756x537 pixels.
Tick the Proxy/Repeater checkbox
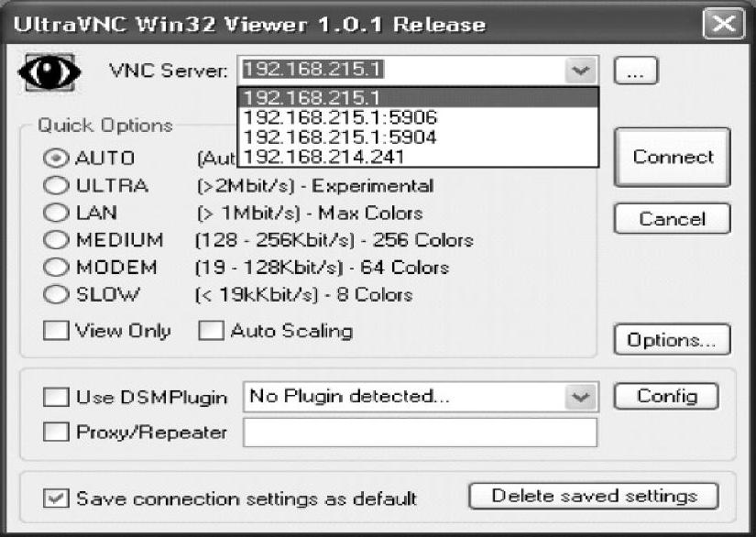pos(56,432)
